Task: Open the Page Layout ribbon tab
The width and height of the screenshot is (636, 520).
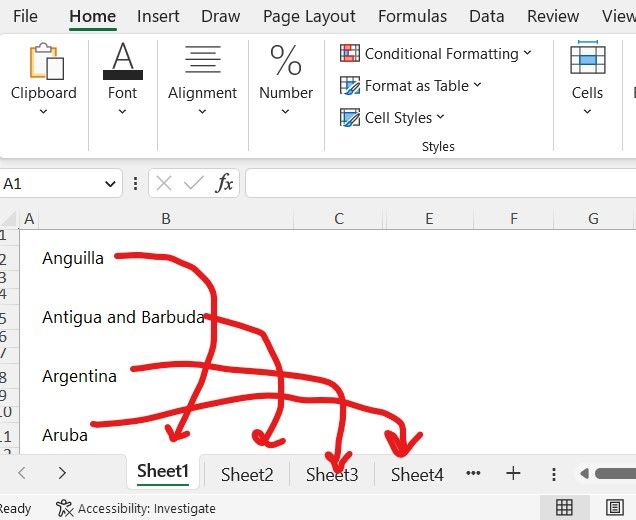Action: (309, 17)
